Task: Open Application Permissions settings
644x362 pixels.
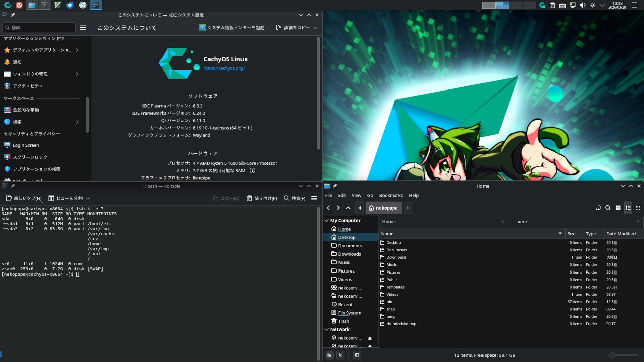Action: [42, 169]
